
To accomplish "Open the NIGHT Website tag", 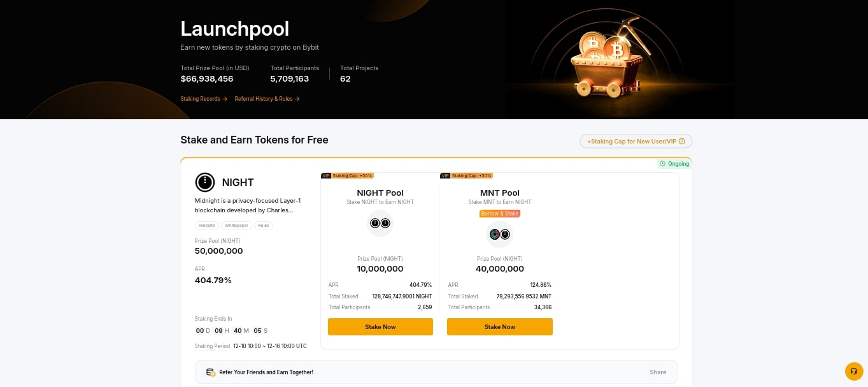I will point(207,226).
